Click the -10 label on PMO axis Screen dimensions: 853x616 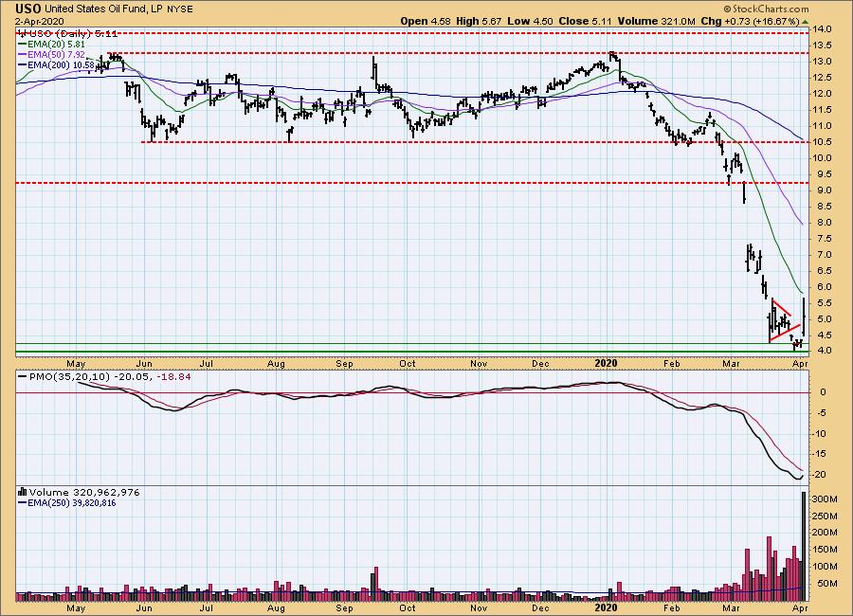click(821, 434)
